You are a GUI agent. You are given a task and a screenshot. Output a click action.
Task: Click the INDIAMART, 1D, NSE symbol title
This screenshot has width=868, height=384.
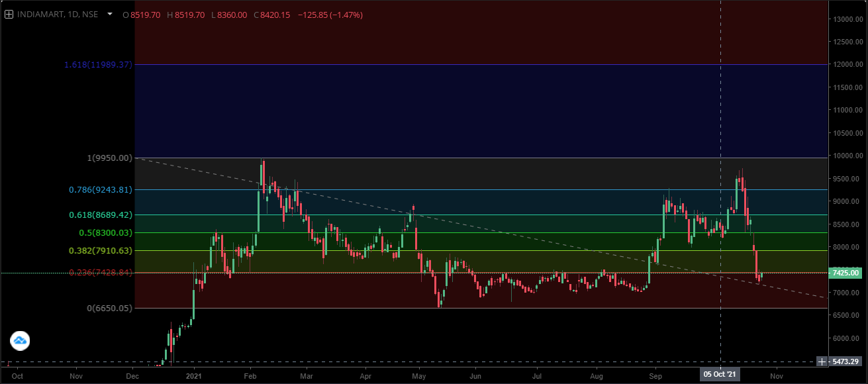click(58, 14)
